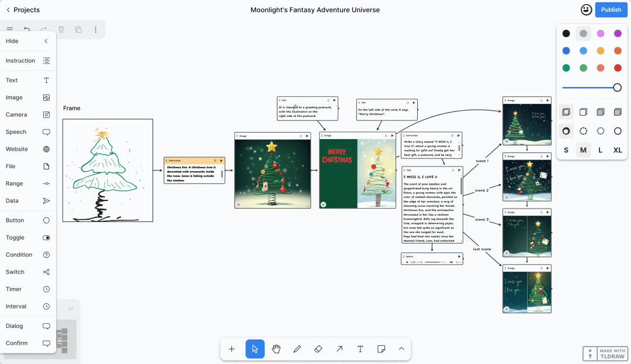631x364 pixels.
Task: Delete the selected shape with trash icon
Action: point(61,29)
